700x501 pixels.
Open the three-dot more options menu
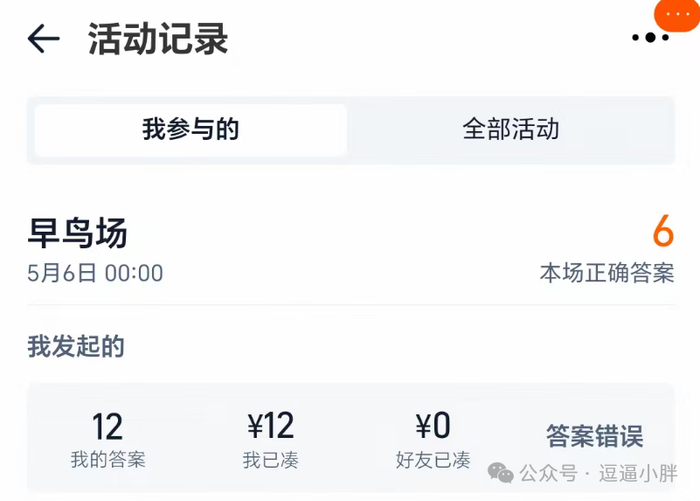(x=650, y=38)
